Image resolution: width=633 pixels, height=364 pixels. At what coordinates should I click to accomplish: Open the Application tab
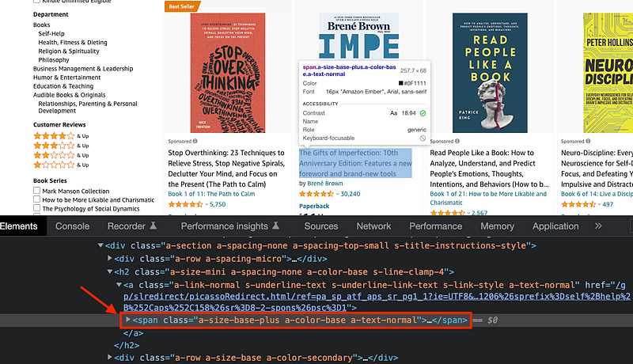(x=555, y=226)
